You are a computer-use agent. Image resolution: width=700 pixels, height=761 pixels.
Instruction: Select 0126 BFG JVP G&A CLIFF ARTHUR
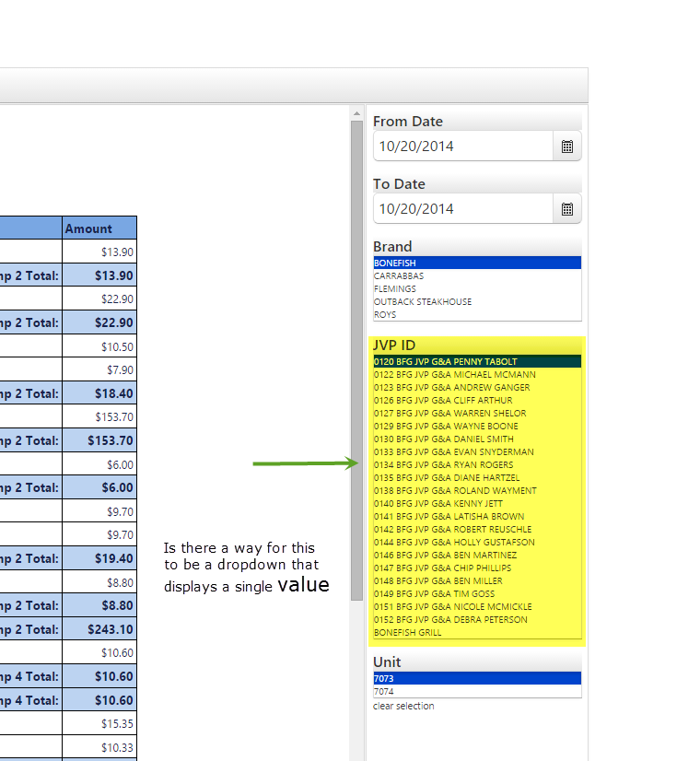click(x=477, y=401)
